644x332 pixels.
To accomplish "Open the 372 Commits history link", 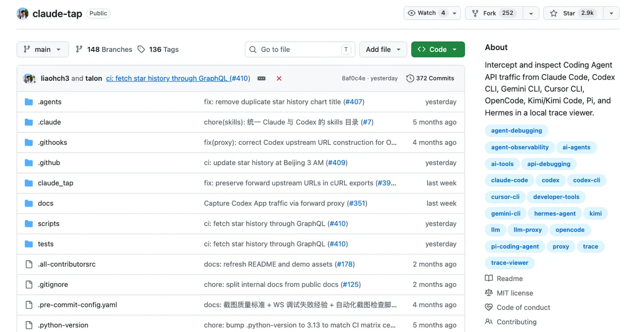I will tap(431, 78).
